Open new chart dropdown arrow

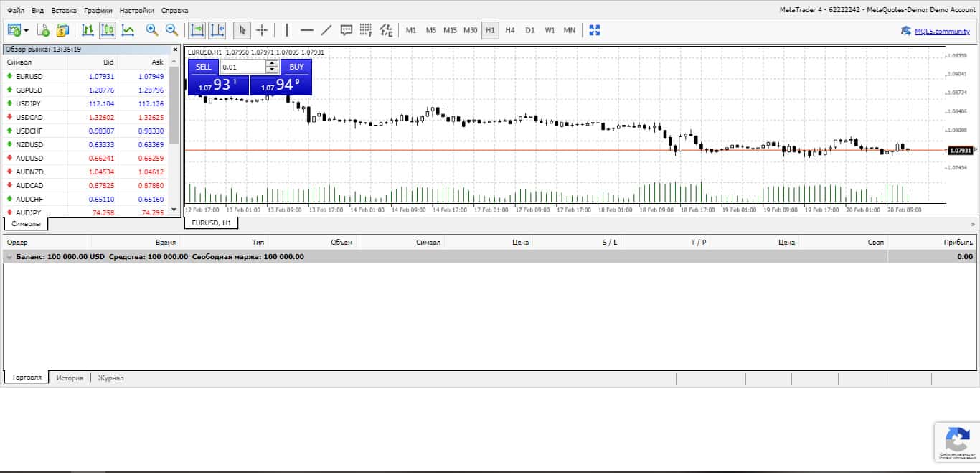click(x=27, y=30)
